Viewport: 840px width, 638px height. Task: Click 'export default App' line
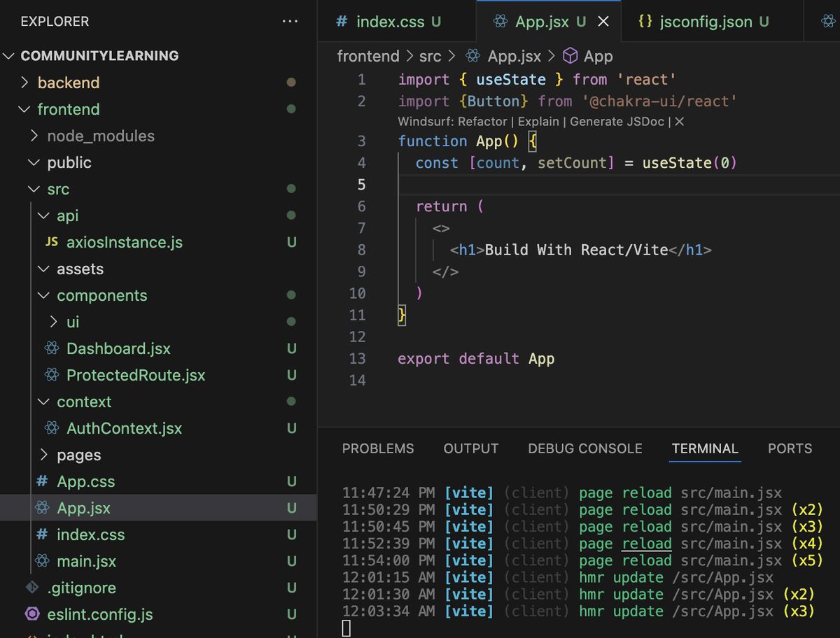pos(476,359)
